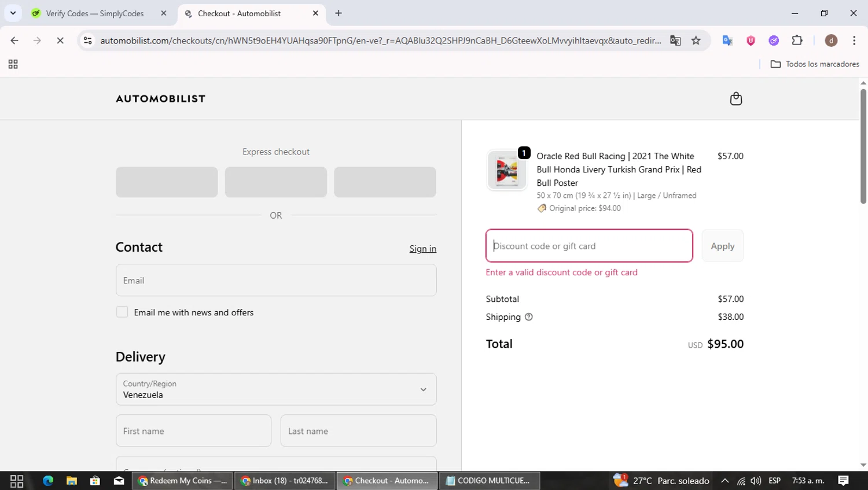Click the first express checkout button
The height and width of the screenshot is (490, 868).
(x=167, y=182)
